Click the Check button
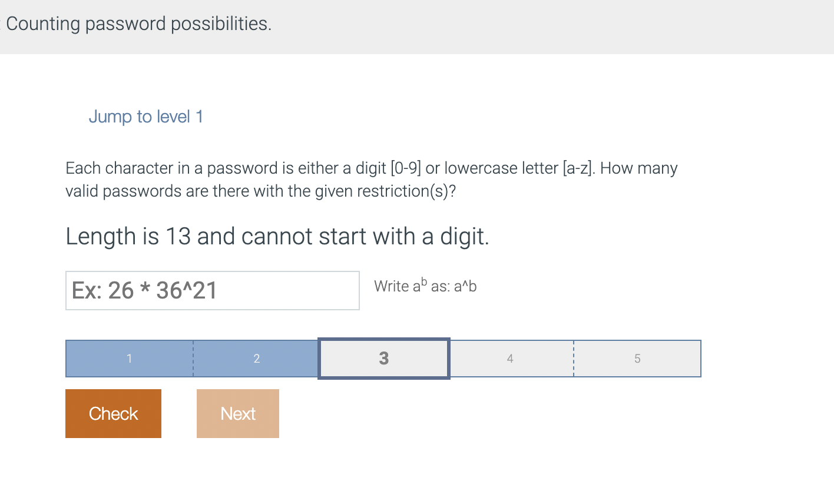Screen dimensions: 834x504 point(113,413)
